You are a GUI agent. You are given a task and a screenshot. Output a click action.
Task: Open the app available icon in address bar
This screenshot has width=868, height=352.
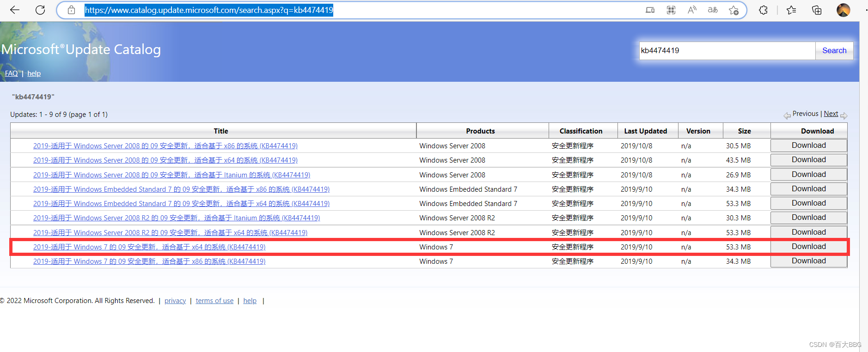click(x=650, y=10)
